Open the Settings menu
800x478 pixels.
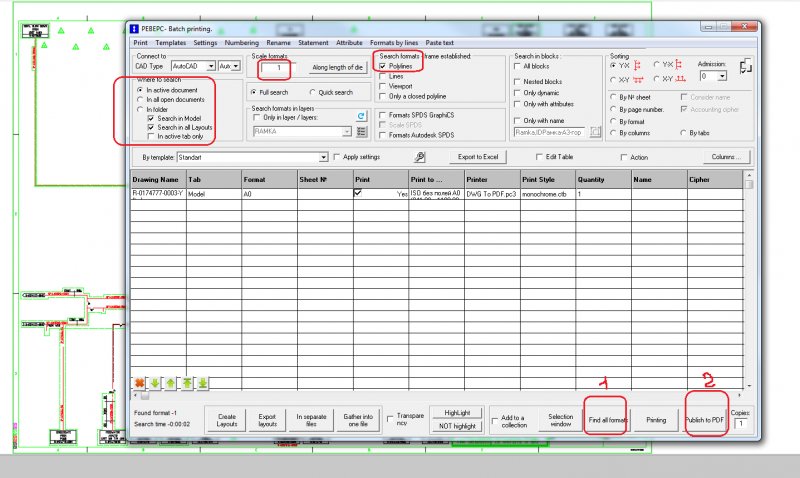pyautogui.click(x=205, y=43)
